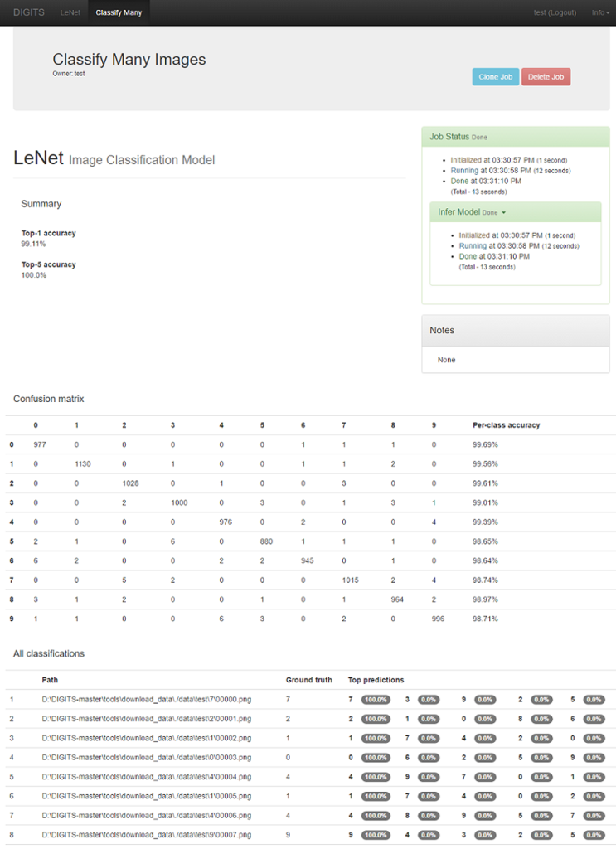This screenshot has height=849, width=616.
Task: Click path ending 1\00002.png
Action: [147, 738]
